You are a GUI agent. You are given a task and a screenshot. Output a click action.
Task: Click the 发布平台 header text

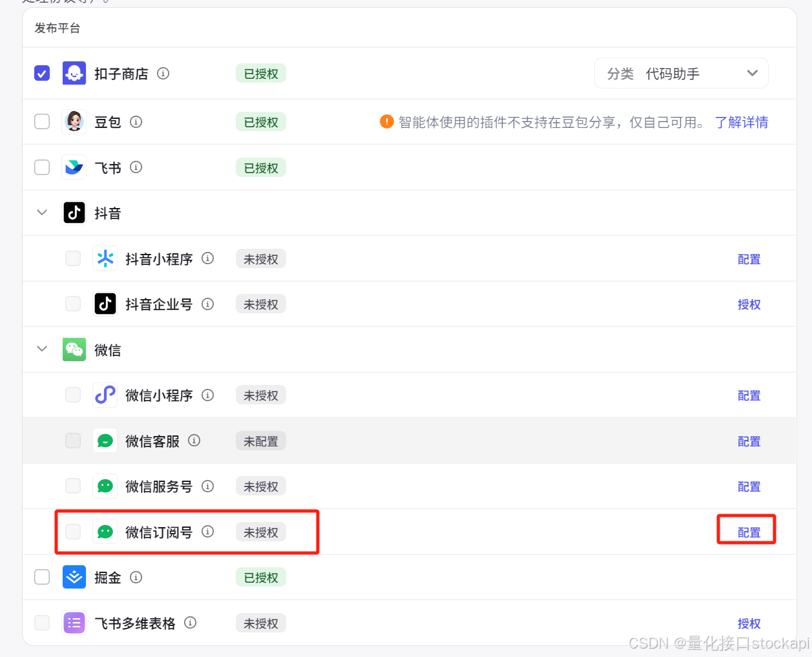[57, 28]
